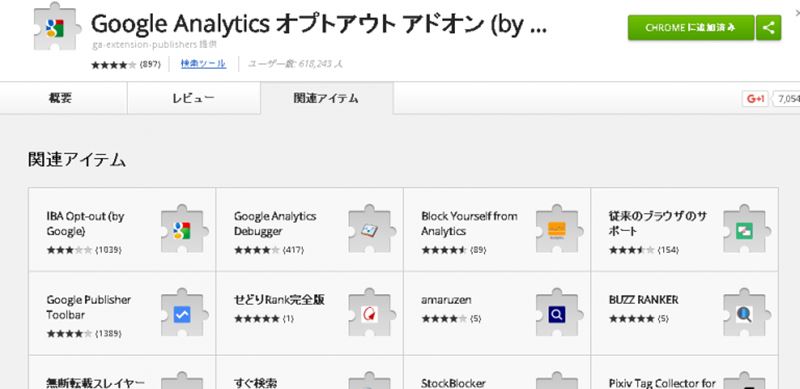
Task: Click IBA Opt-out star rating (1039)
Action: tap(84, 250)
